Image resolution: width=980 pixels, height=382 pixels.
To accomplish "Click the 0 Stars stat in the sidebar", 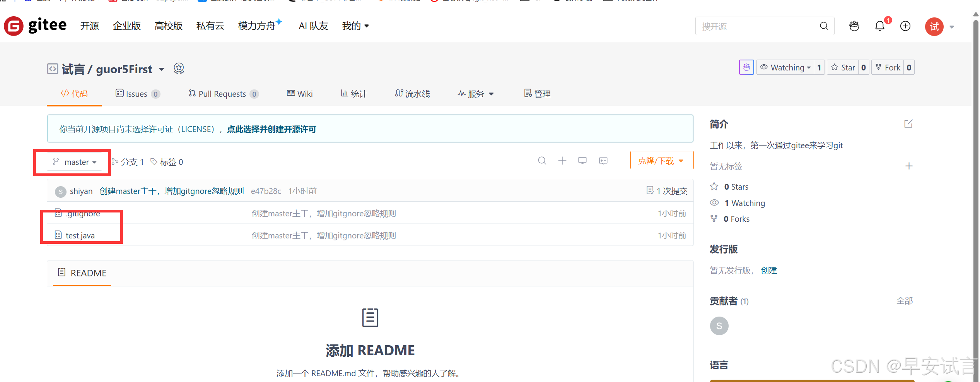I will [729, 187].
